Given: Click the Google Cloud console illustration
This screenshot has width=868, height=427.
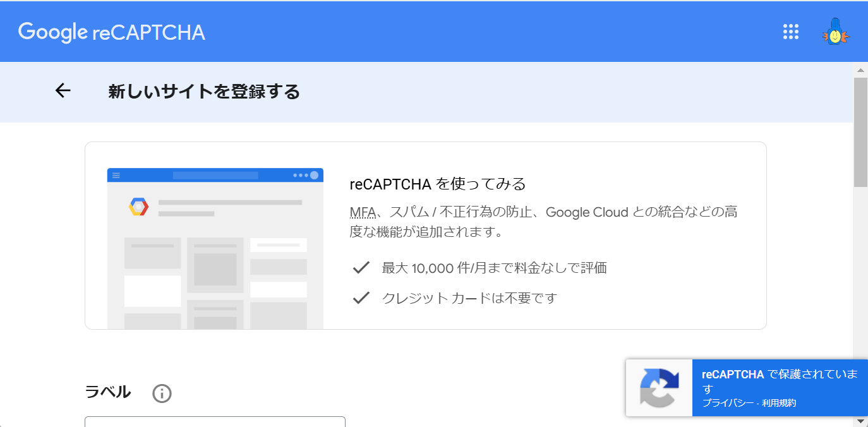Looking at the screenshot, I should click(215, 248).
